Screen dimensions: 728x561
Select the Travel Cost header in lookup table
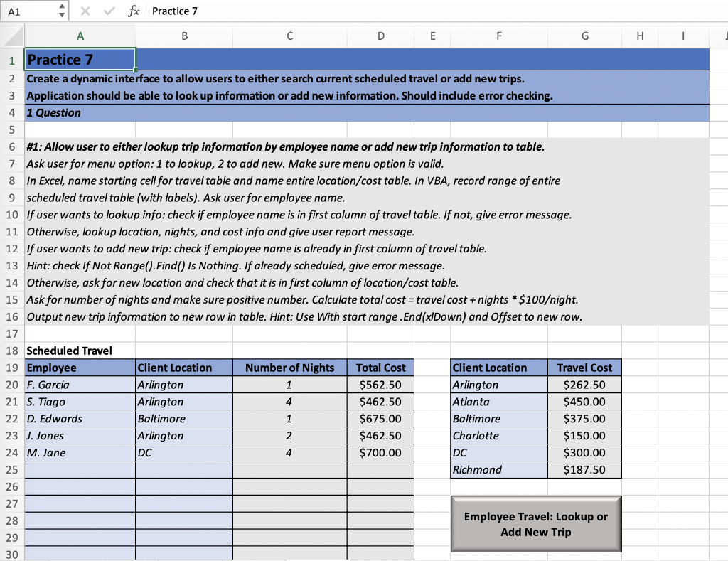click(x=584, y=368)
